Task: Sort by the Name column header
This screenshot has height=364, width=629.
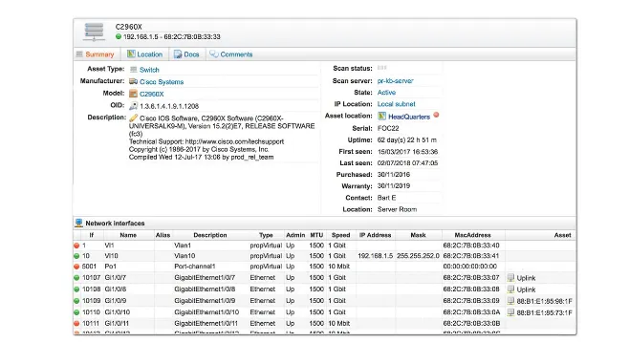Action: click(128, 235)
